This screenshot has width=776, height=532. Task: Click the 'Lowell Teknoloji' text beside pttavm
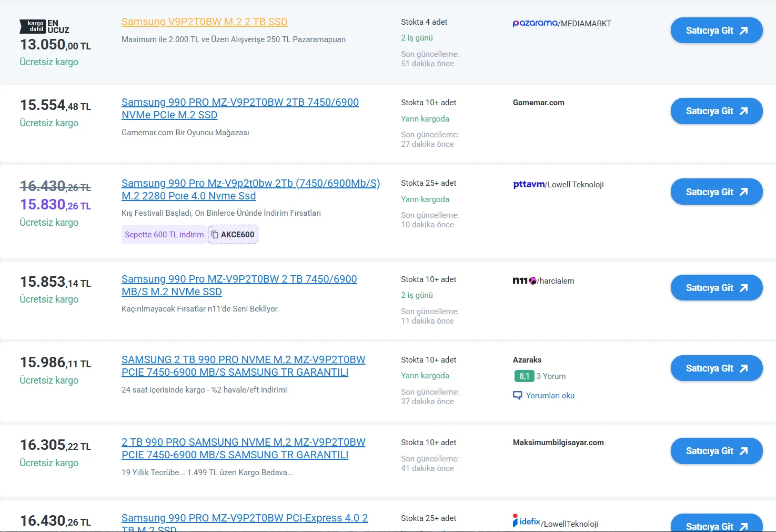(576, 185)
